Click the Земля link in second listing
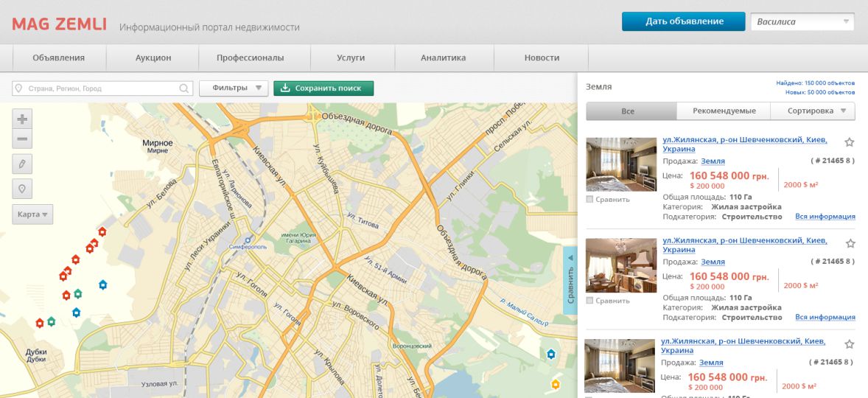Image resolution: width=868 pixels, height=398 pixels. click(713, 262)
